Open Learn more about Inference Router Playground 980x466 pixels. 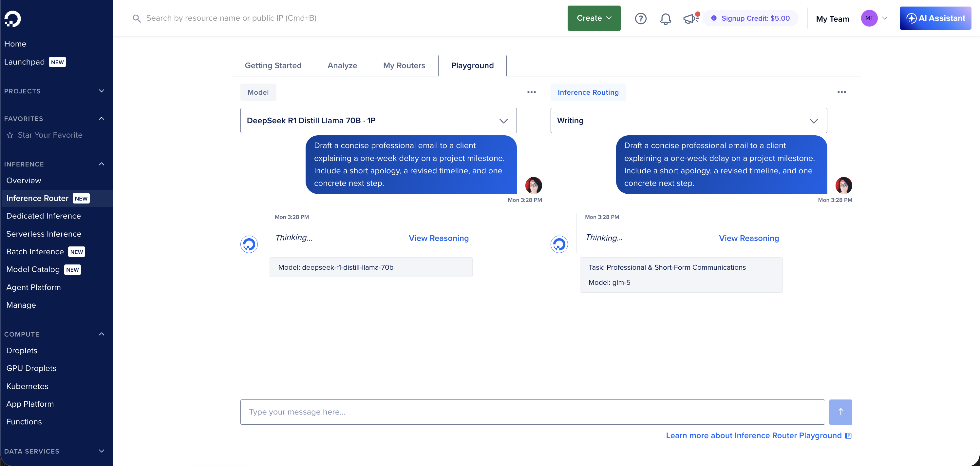pos(754,436)
